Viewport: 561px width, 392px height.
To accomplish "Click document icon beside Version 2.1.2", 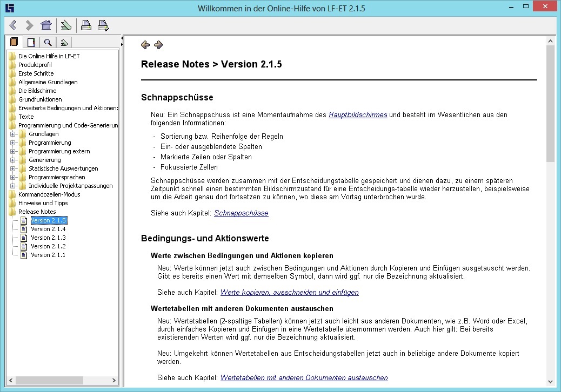I will (24, 246).
